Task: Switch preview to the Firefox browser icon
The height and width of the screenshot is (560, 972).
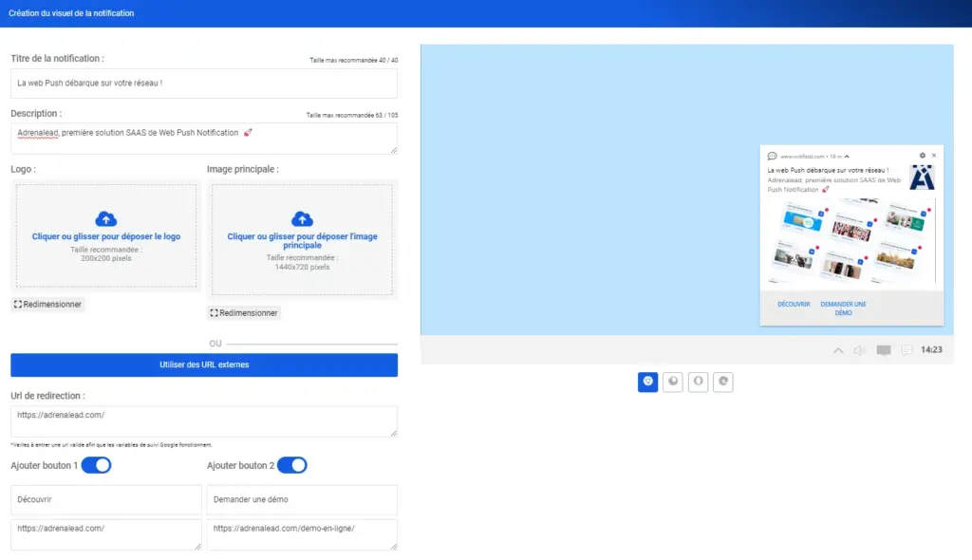Action: [x=672, y=382]
